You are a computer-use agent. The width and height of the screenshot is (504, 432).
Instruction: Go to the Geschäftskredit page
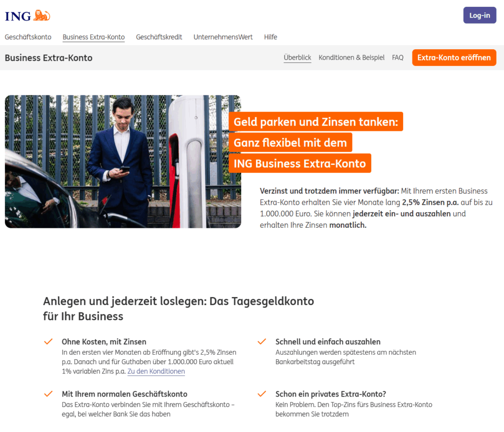coord(159,37)
